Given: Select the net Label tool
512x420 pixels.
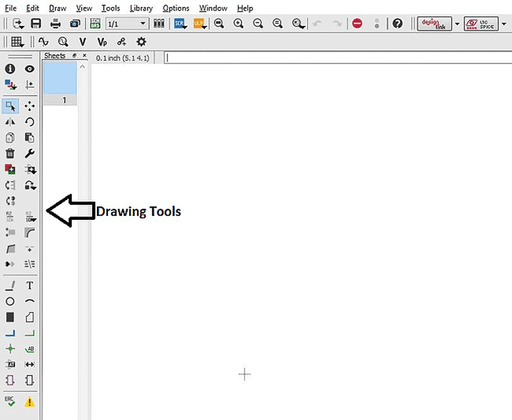Looking at the screenshot, I should 30,349.
